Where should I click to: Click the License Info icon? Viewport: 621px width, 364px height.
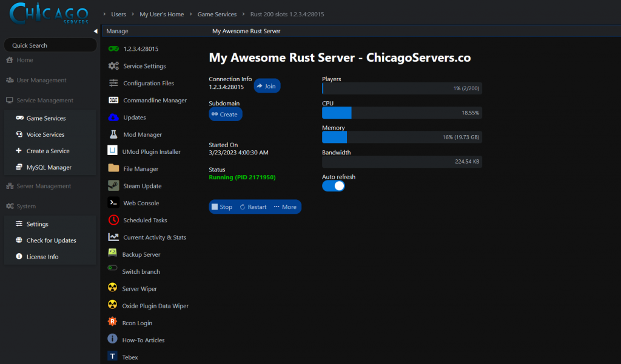click(x=19, y=256)
